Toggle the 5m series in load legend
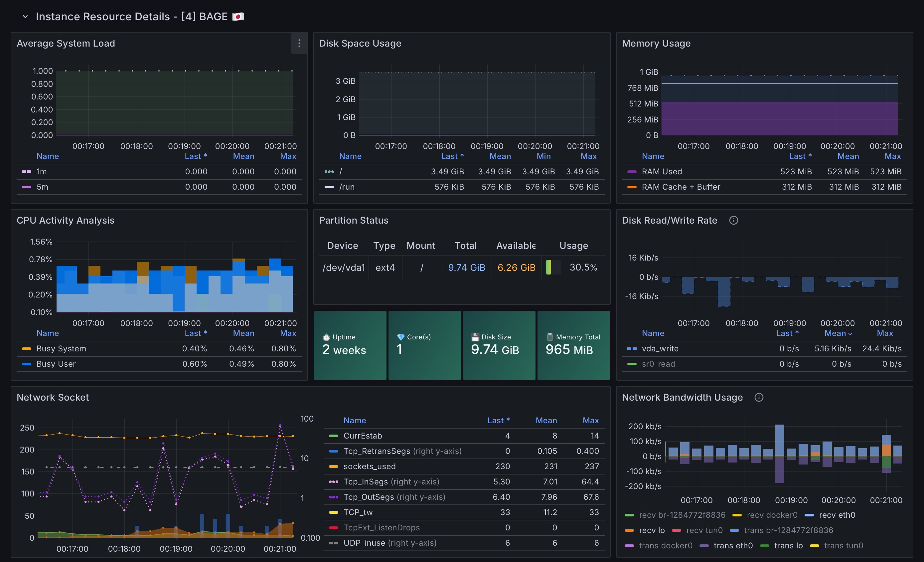Screen dimensions: 924x562 click(42, 187)
